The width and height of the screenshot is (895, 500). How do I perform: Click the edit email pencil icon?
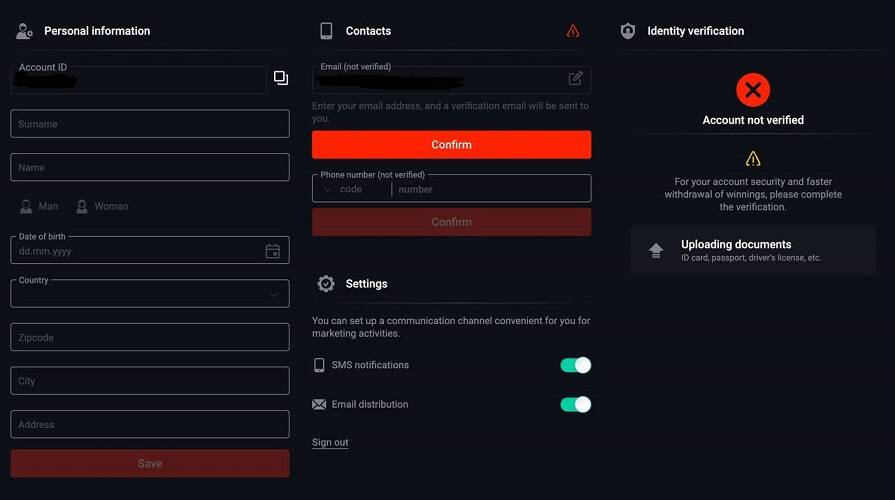(575, 79)
